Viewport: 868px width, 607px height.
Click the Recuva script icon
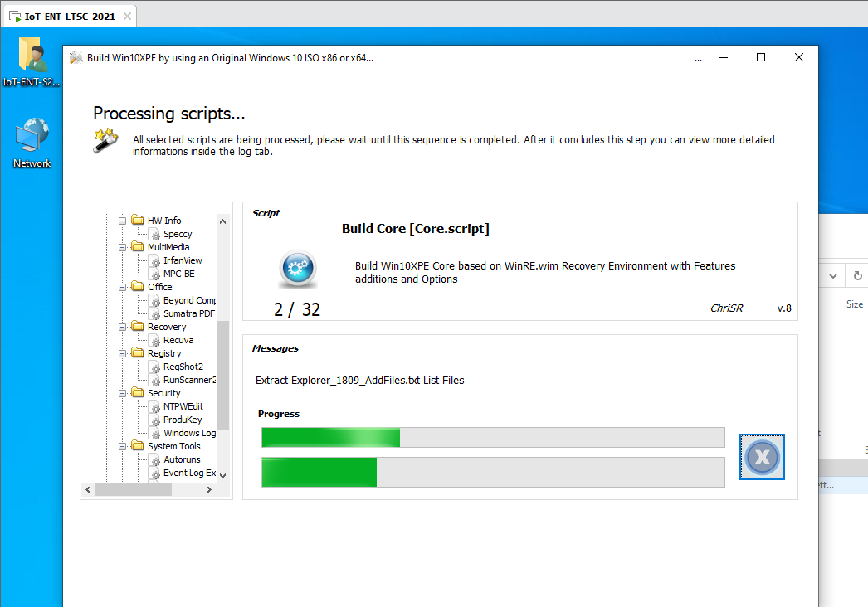tap(155, 342)
